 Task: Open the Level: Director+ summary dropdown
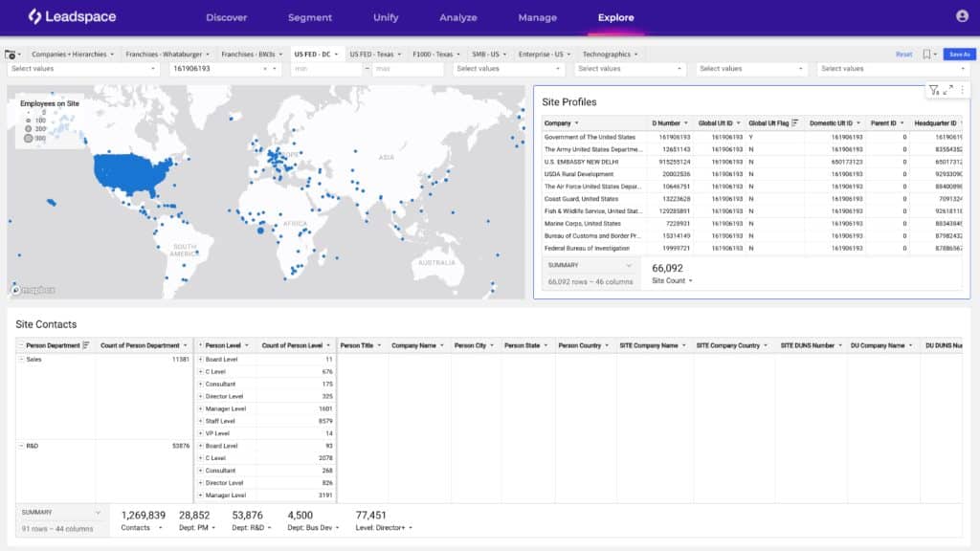tap(411, 528)
